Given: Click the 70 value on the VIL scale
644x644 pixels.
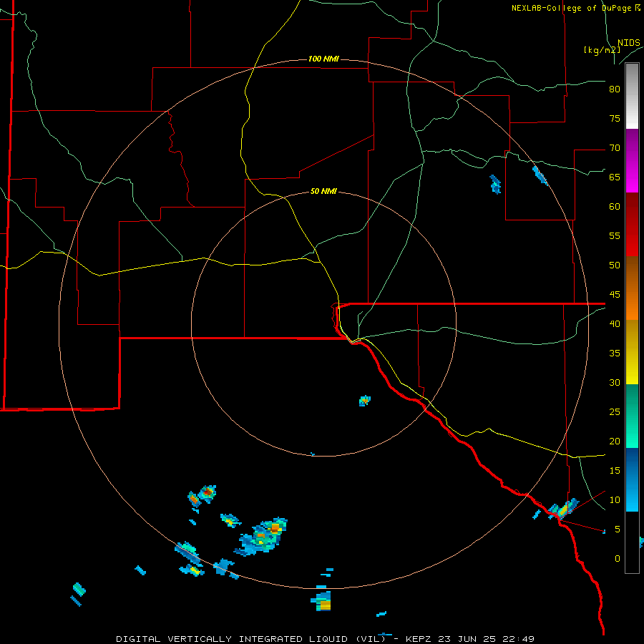Looking at the screenshot, I should point(615,148).
